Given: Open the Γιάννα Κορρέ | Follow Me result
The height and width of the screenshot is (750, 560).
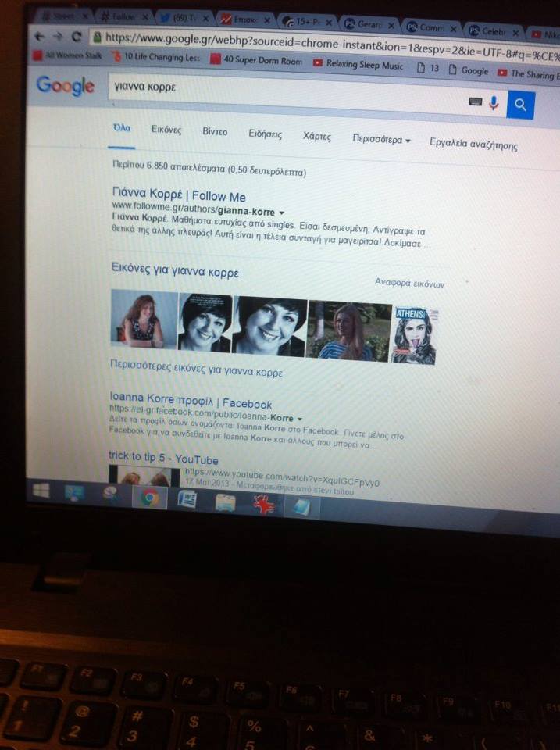Looking at the screenshot, I should pyautogui.click(x=179, y=195).
